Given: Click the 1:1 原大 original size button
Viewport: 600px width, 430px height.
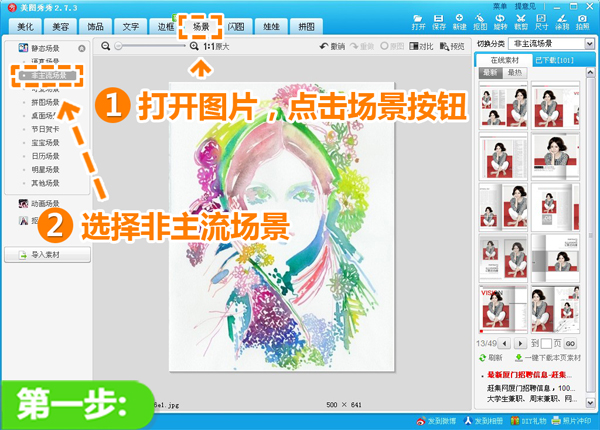Looking at the screenshot, I should click(x=216, y=47).
